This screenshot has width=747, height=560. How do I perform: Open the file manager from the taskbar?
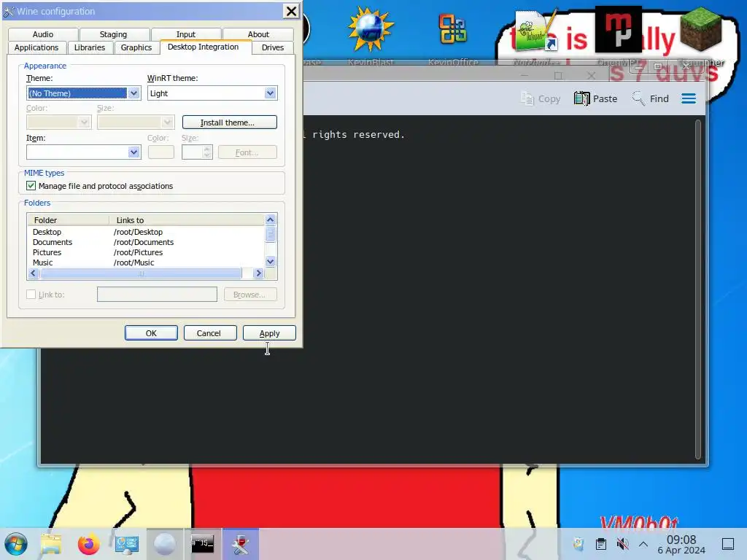[51, 544]
